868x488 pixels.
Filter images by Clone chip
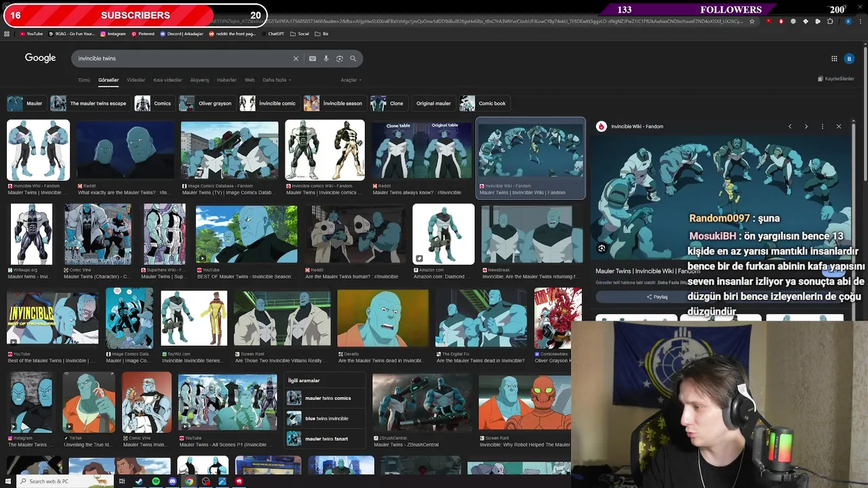pos(388,103)
